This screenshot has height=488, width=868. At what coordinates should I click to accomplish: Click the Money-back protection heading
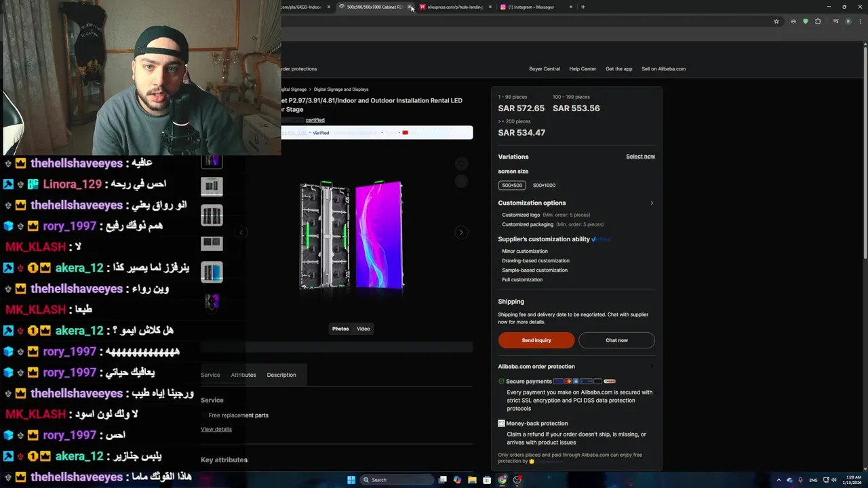coord(536,424)
